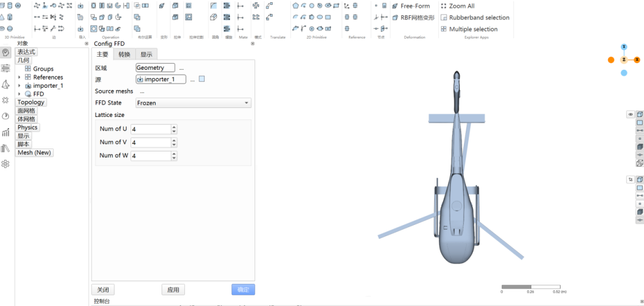Switch to the 转换 tab
Screen dimensions: 644x306
click(x=125, y=55)
